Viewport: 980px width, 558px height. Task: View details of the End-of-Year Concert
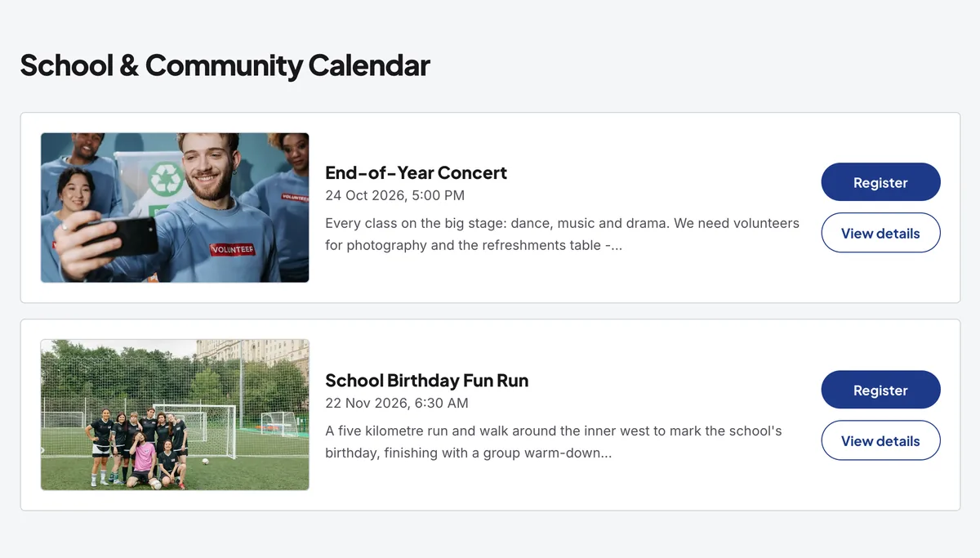pyautogui.click(x=880, y=233)
